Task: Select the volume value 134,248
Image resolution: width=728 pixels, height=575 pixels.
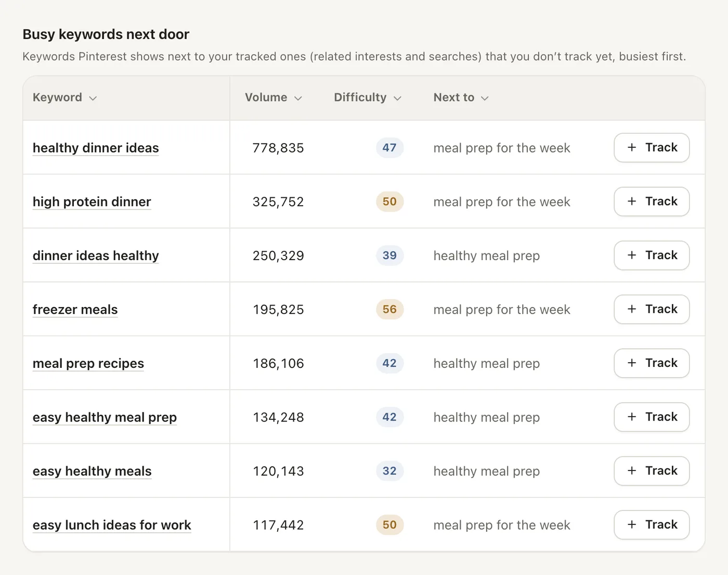Action: click(278, 417)
